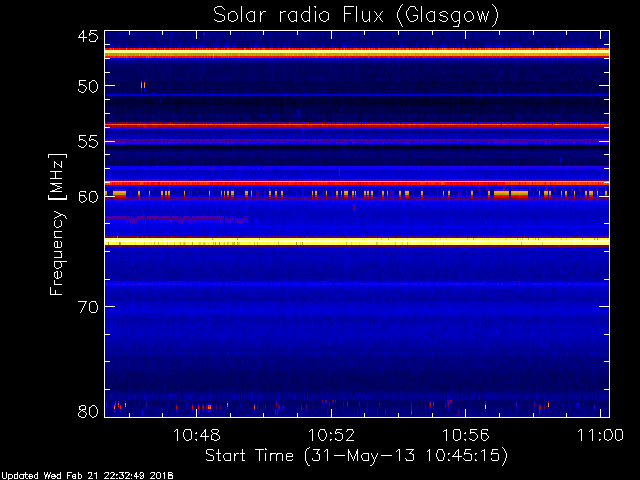The height and width of the screenshot is (480, 640).
Task: Click the 'Solar radio Flux (Glasgow)' title
Action: point(356,16)
